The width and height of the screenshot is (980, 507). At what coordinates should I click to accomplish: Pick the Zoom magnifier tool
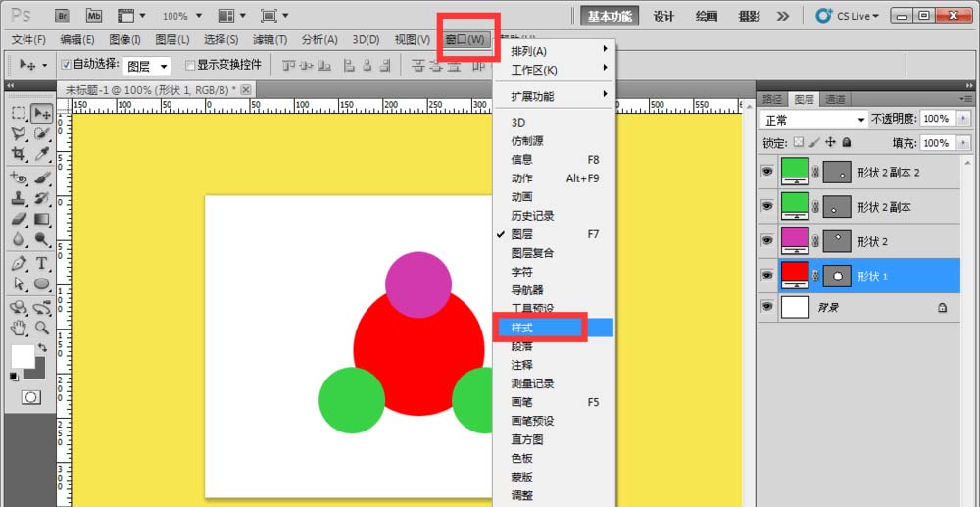point(42,328)
